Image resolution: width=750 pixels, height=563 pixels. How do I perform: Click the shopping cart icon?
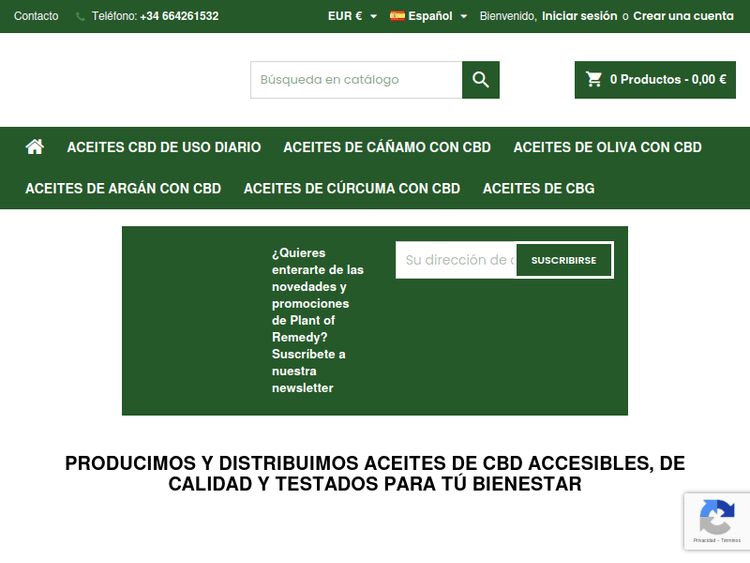[x=594, y=80]
